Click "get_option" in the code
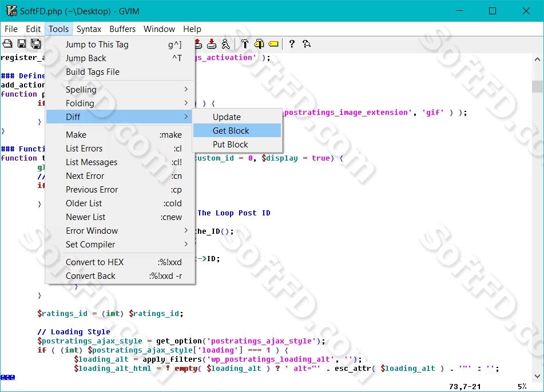 pos(178,341)
